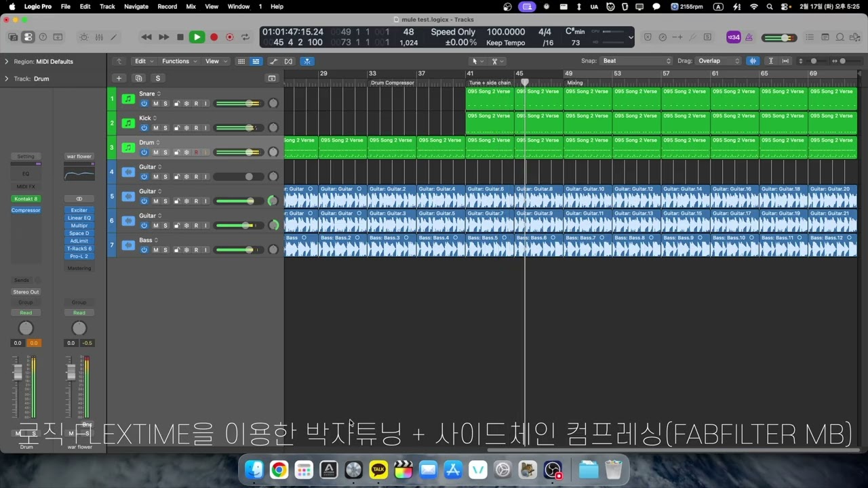Open Compressor plugin on Drum strip
The width and height of the screenshot is (868, 488).
tap(26, 210)
